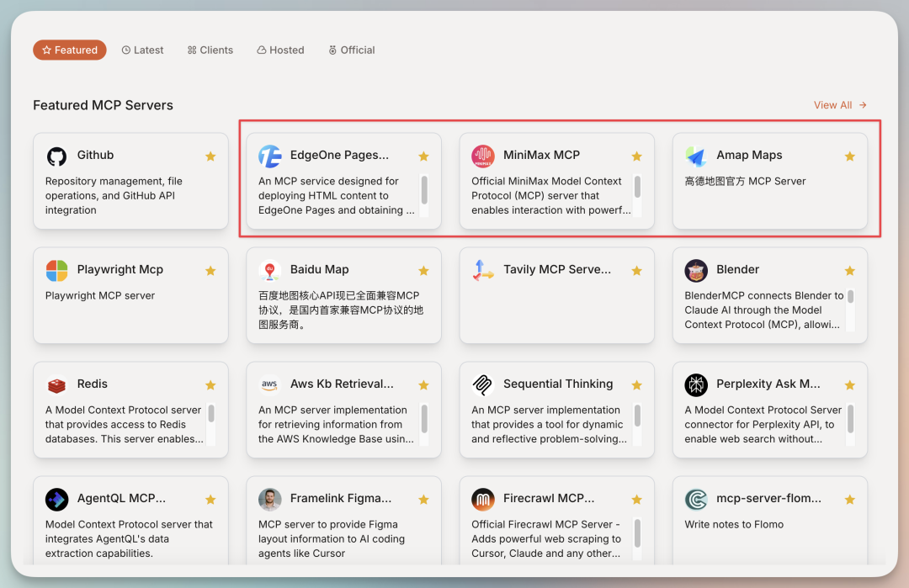
Task: Open the Redis title link
Action: pyautogui.click(x=93, y=384)
